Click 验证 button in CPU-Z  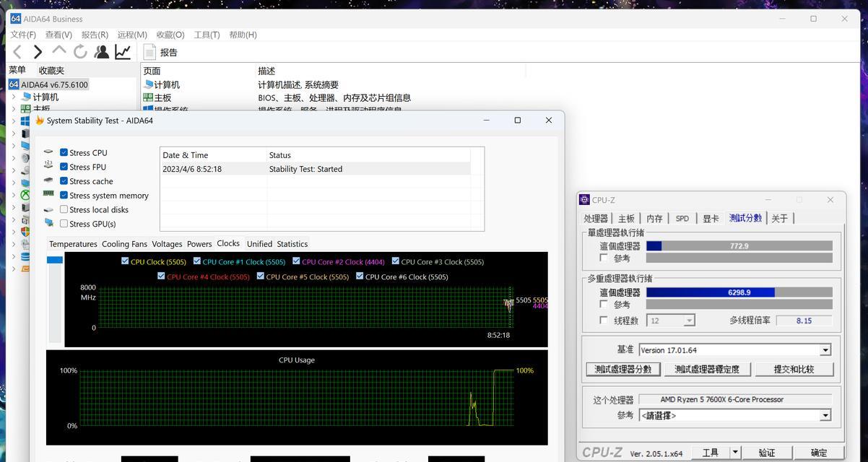pos(767,453)
